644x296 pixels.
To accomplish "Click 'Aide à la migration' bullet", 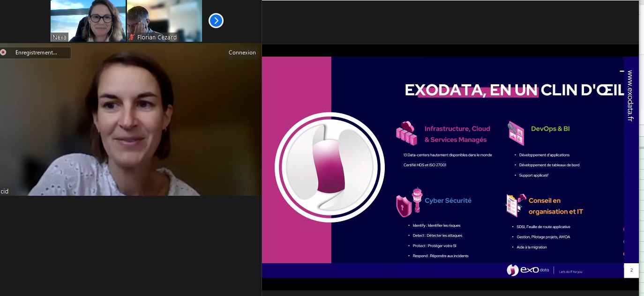I will [532, 247].
